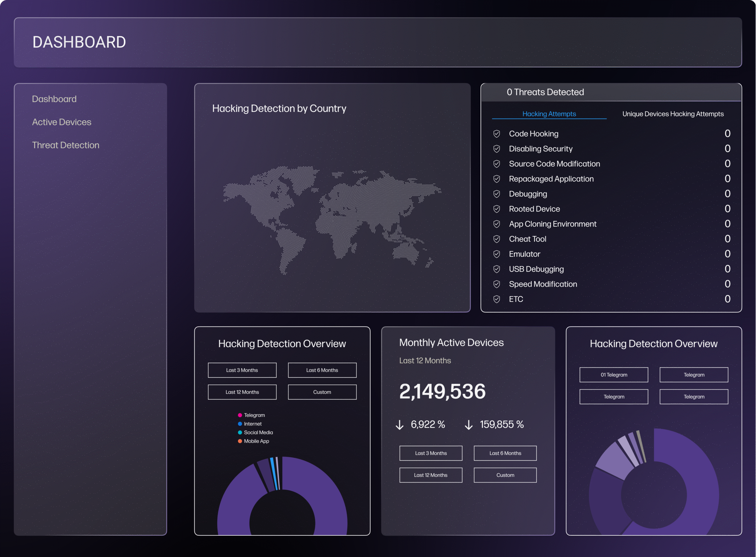Screen dimensions: 756x557
Task: Click shield icon next to App Cloning Environment
Action: click(497, 224)
